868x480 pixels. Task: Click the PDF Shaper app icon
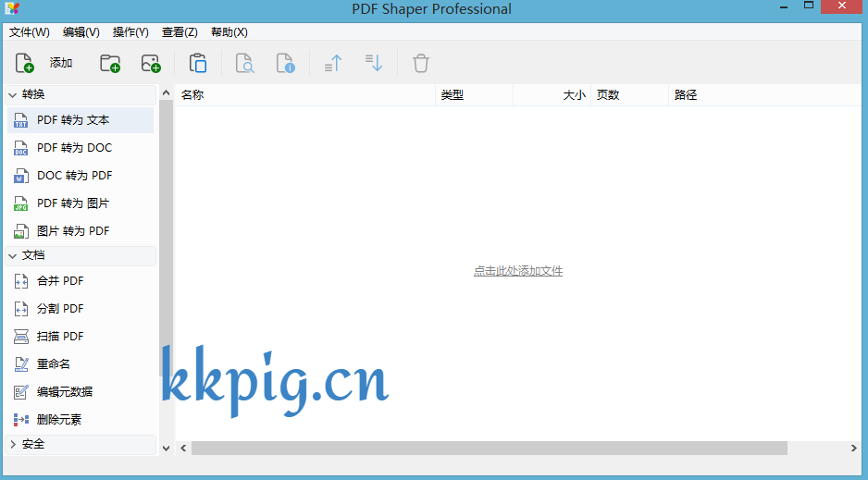pyautogui.click(x=12, y=8)
